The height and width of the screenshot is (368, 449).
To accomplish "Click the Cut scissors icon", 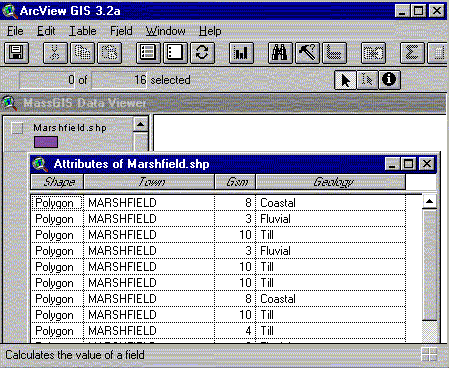I will point(55,53).
